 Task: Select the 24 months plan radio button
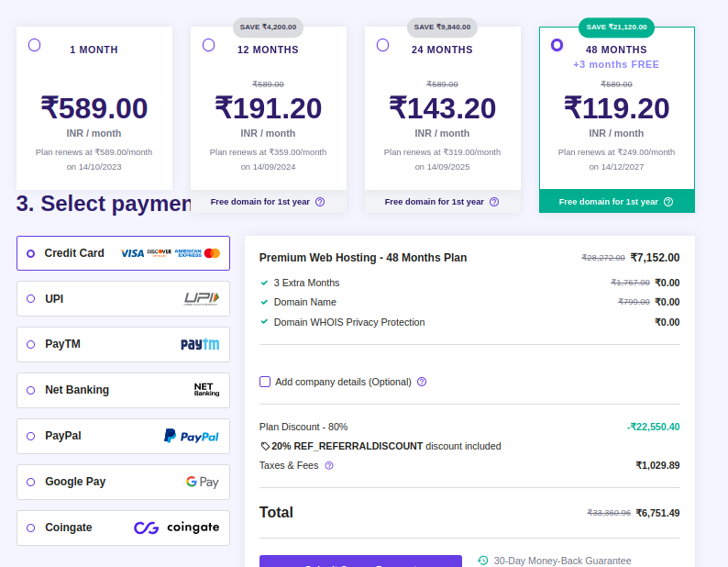(x=382, y=45)
